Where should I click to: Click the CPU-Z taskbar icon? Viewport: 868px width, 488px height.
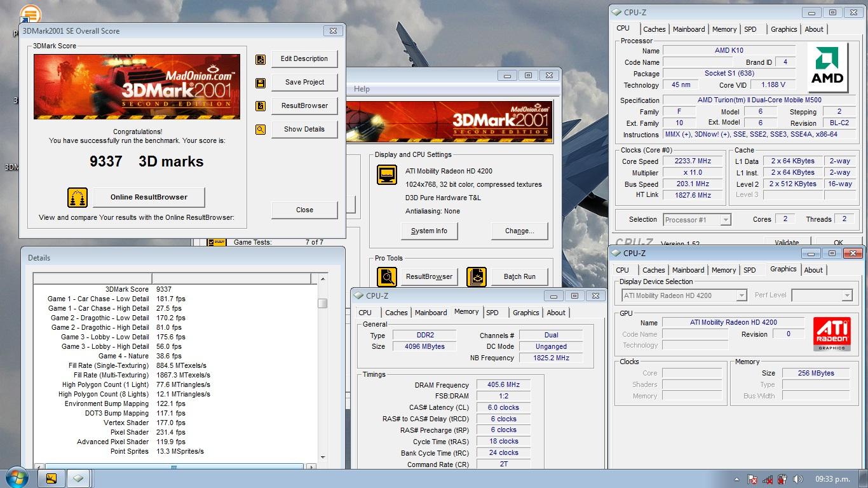click(x=78, y=478)
